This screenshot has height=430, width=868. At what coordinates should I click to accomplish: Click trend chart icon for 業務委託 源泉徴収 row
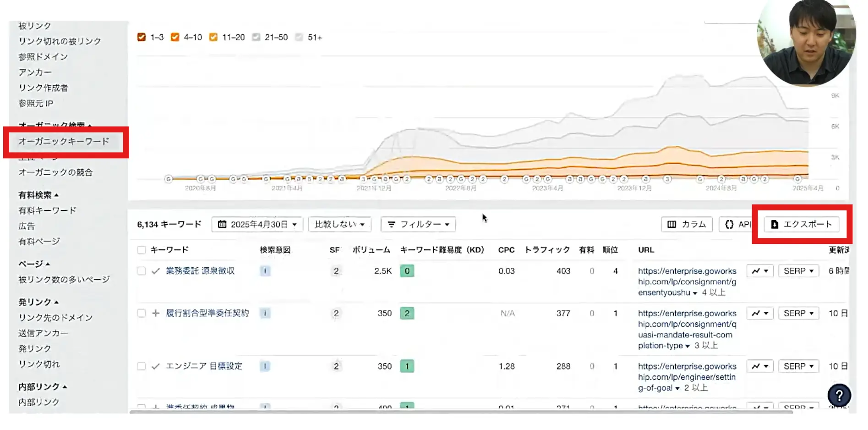759,271
